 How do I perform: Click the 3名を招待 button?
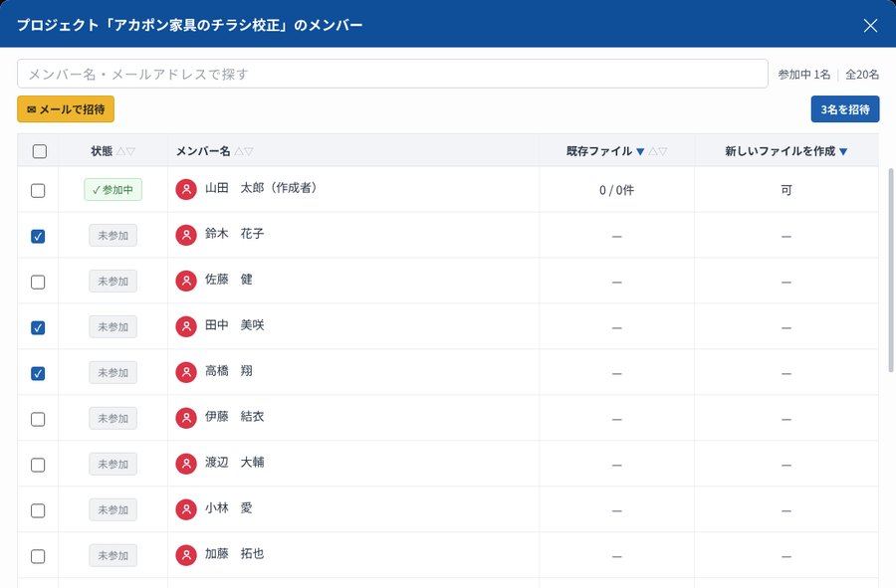844,109
